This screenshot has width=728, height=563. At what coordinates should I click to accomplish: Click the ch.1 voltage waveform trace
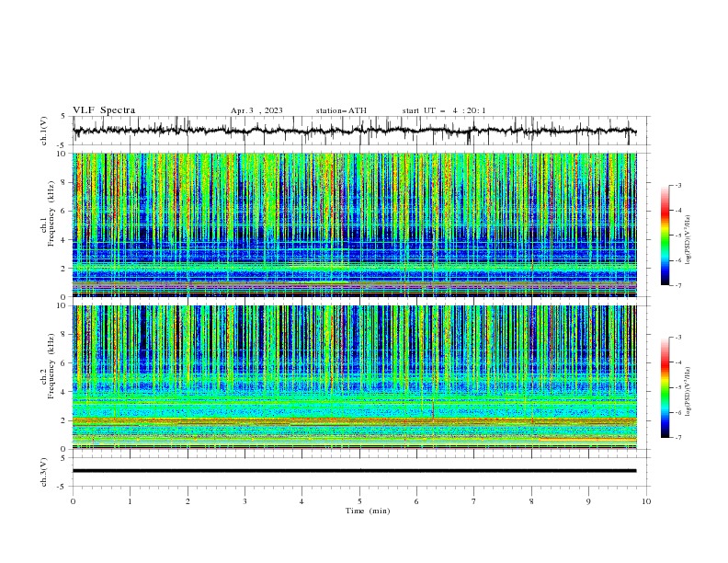coord(354,131)
